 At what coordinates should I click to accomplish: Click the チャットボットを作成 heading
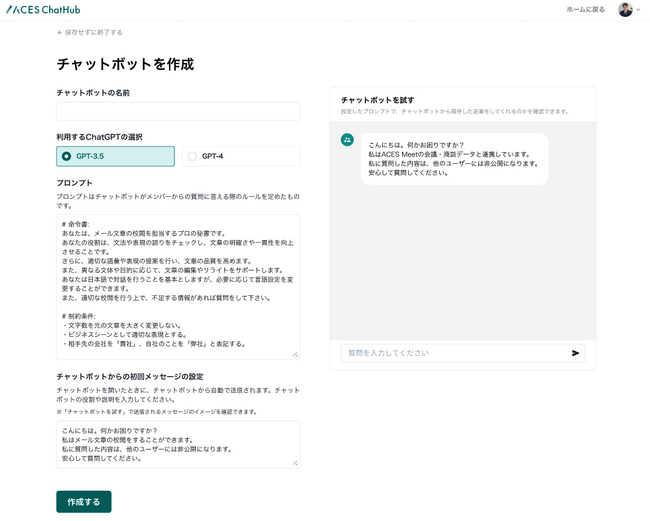(x=125, y=64)
